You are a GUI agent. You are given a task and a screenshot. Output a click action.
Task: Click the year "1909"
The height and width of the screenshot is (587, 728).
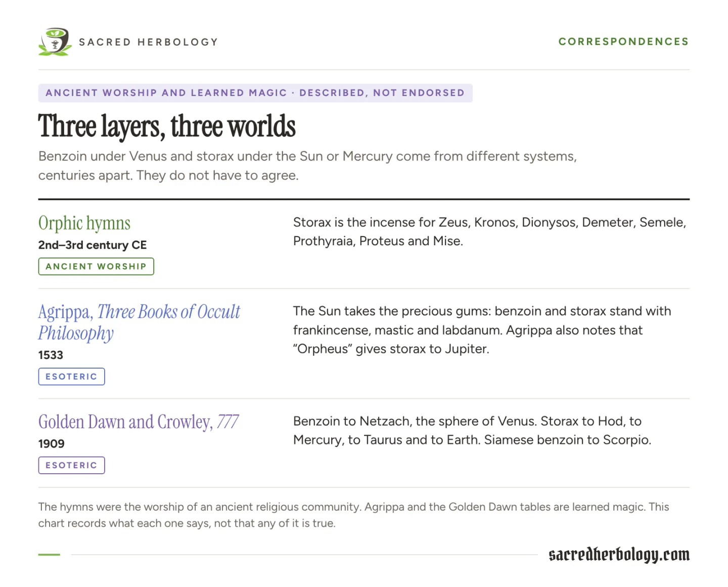pos(52,444)
